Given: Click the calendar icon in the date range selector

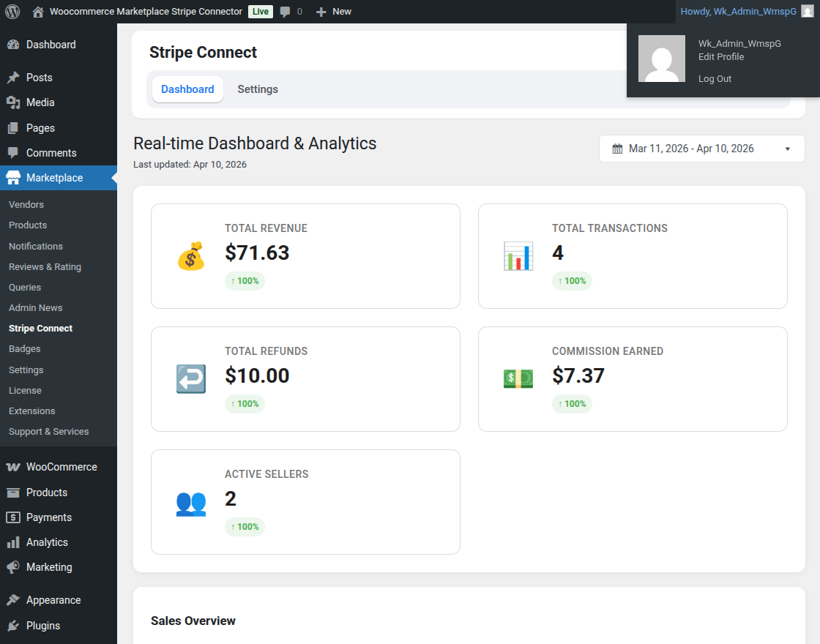Looking at the screenshot, I should coord(617,148).
